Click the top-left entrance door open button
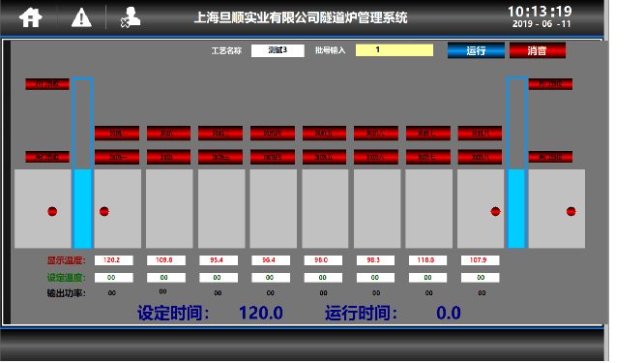 pyautogui.click(x=47, y=84)
